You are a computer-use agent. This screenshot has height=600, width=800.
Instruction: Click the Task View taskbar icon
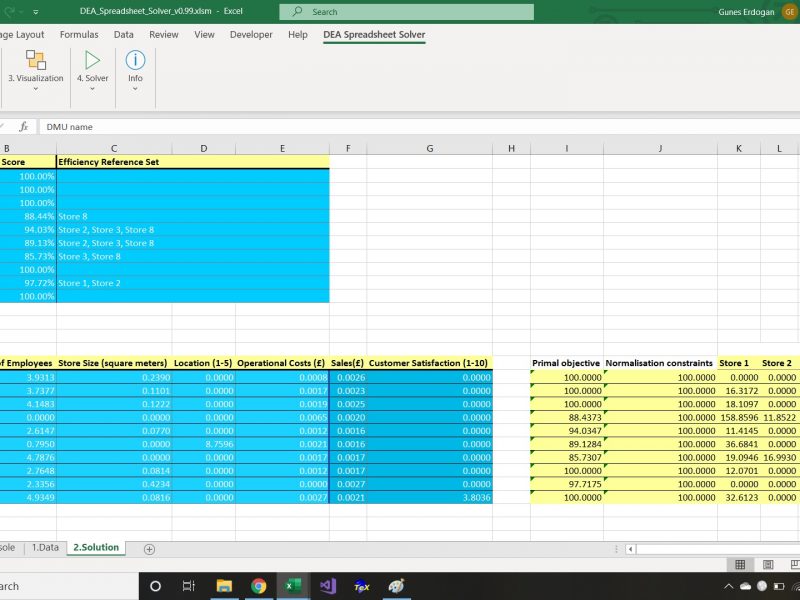coord(189,587)
